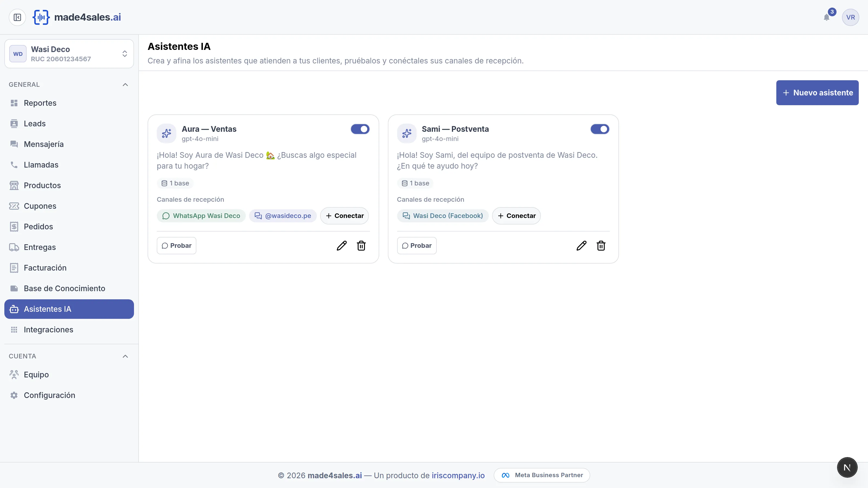The width and height of the screenshot is (868, 488).
Task: Disable the Sami — Postventa assistant toggle
Action: 600,129
